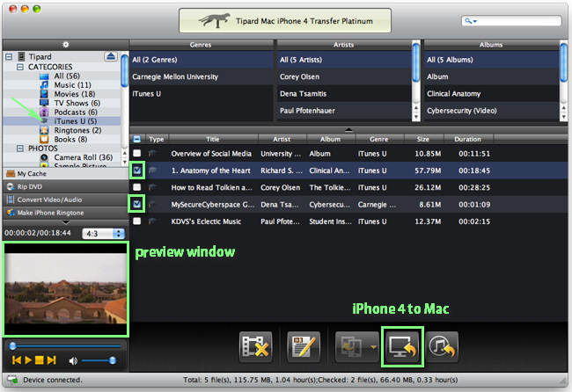Viewport: 572px width, 392px height.
Task: Select Carnegie Mellon University genre
Action: click(202, 76)
